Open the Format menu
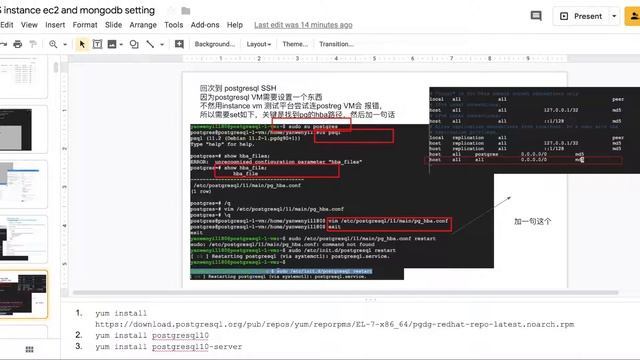 pos(85,25)
